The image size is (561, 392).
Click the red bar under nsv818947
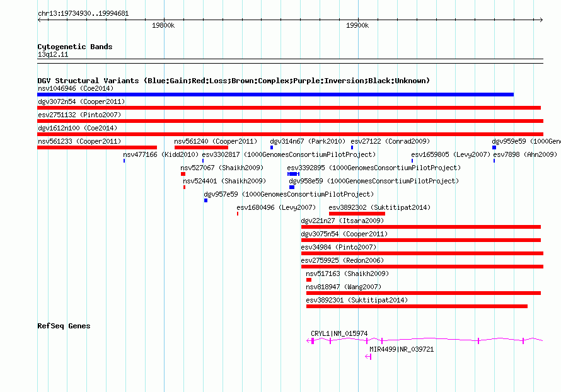point(424,293)
